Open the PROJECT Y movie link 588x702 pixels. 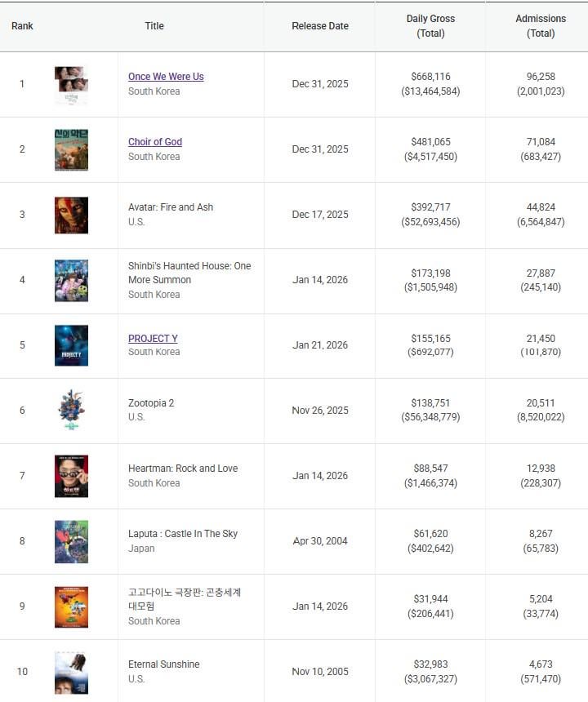click(x=153, y=339)
